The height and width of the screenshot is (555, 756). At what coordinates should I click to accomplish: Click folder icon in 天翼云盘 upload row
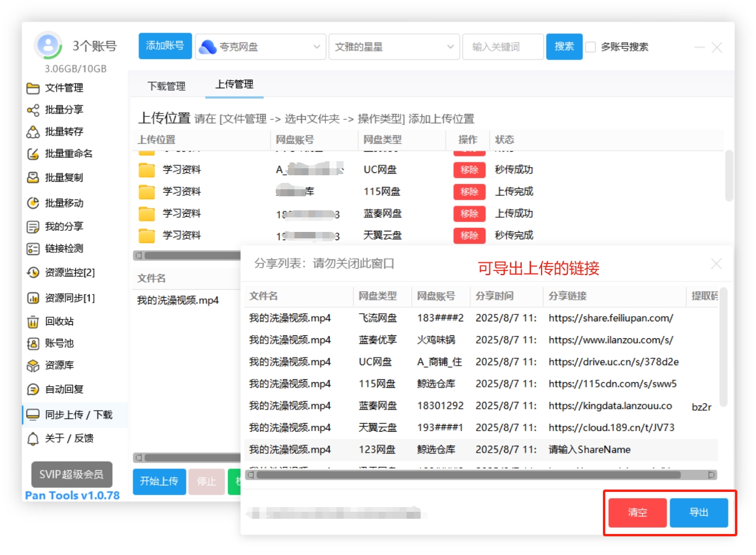click(147, 235)
